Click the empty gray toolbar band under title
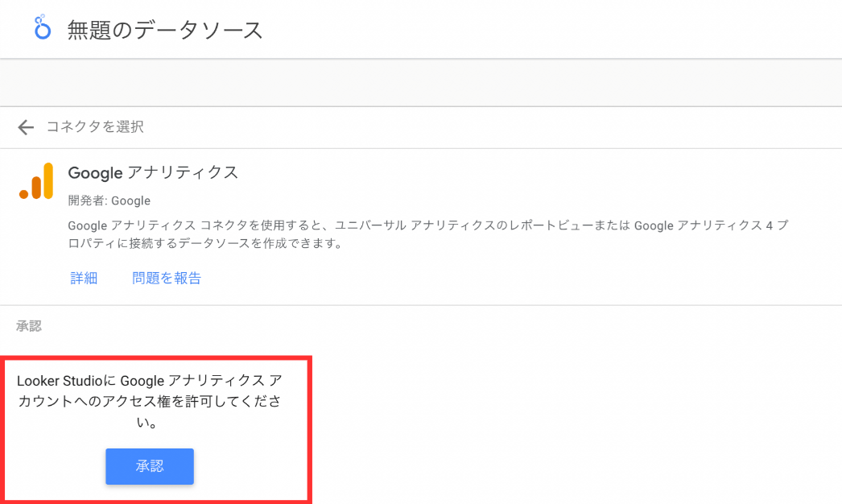842x504 pixels. click(421, 83)
